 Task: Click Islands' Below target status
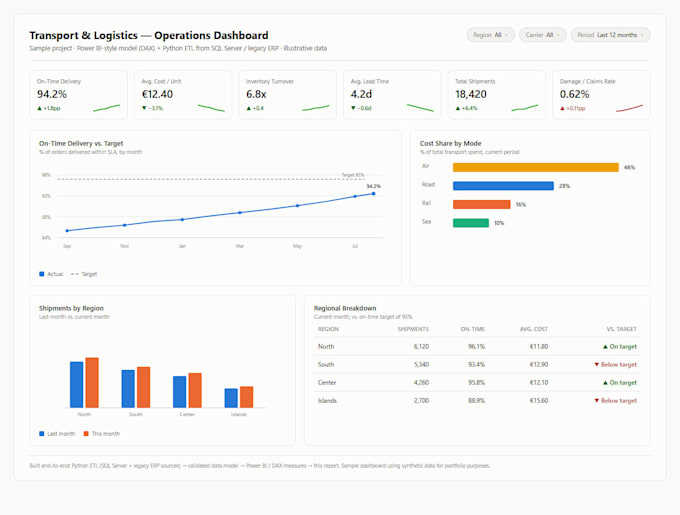pos(615,401)
